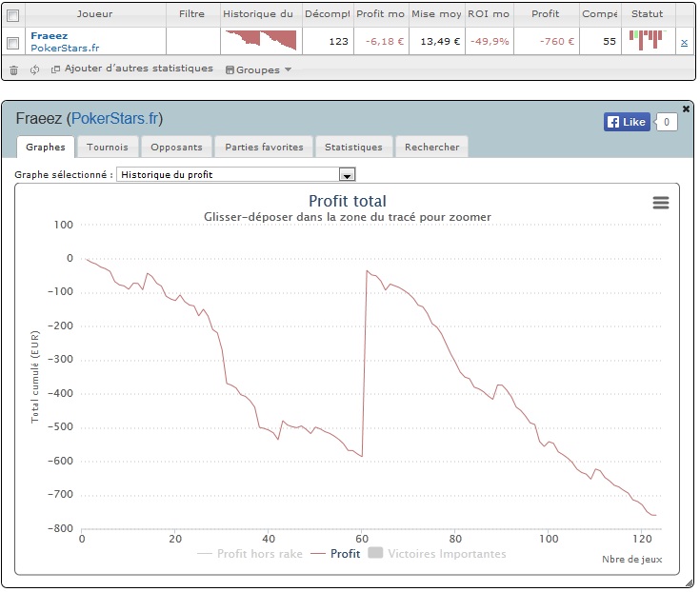Click the -49,9% ROI cell
The image size is (700, 592).
pyautogui.click(x=490, y=42)
